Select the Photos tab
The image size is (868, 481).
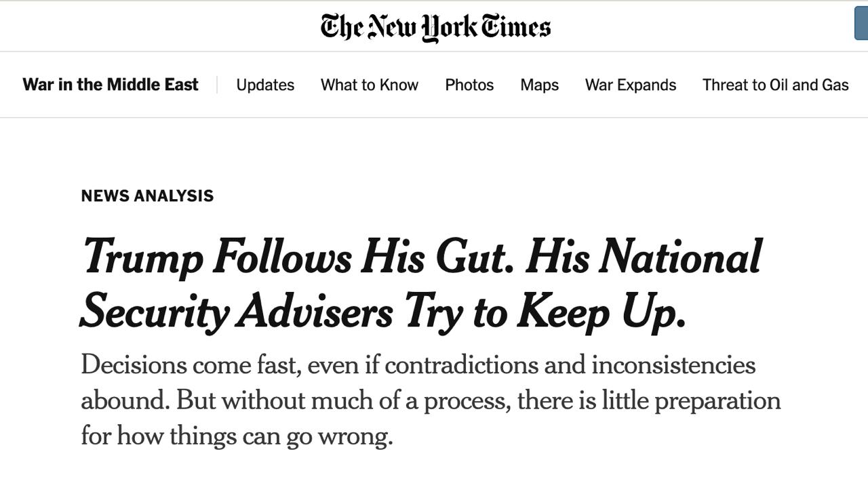tap(469, 85)
